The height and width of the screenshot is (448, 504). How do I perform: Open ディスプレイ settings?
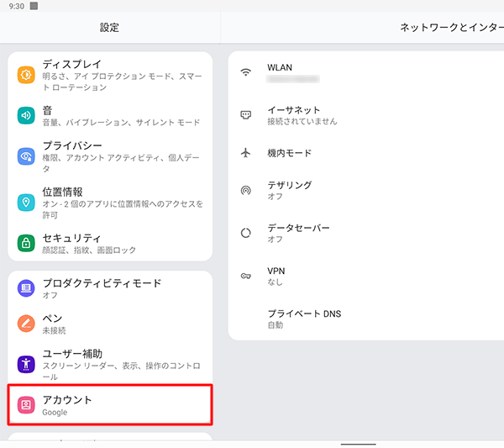[110, 75]
